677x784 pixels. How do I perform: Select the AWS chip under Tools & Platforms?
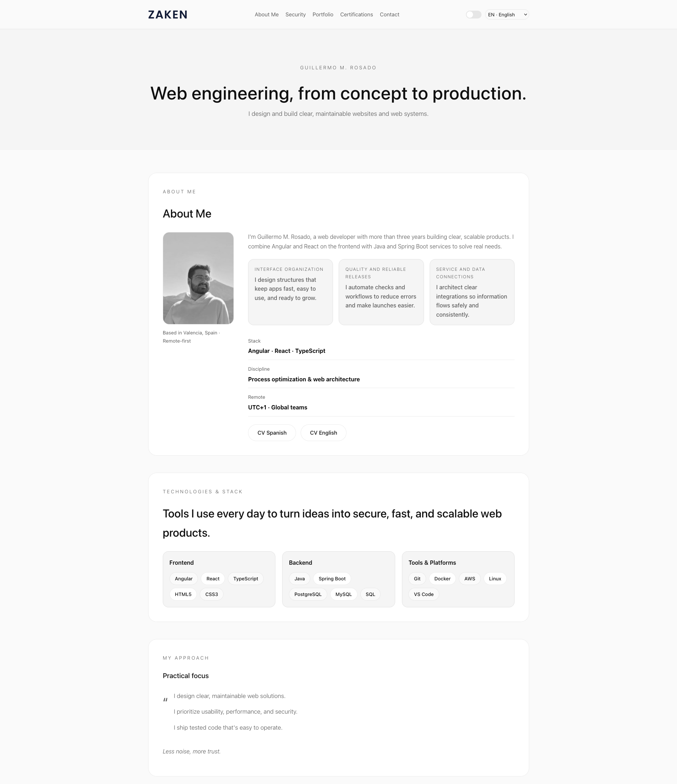[469, 579]
